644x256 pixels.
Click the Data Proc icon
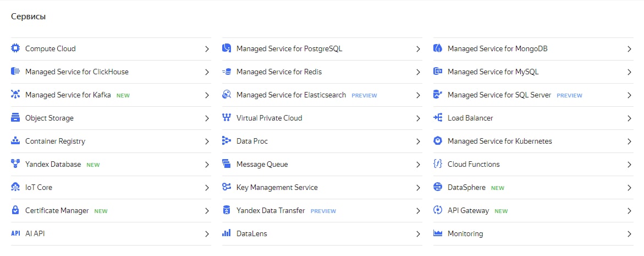[x=226, y=141]
